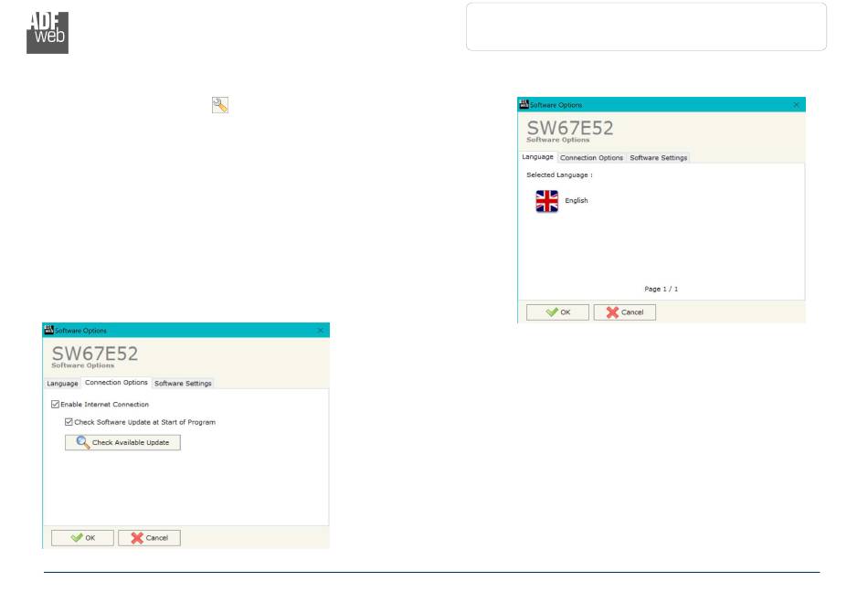Open Connection Options tab in upper window
This screenshot has width=868, height=602.
pyautogui.click(x=591, y=158)
